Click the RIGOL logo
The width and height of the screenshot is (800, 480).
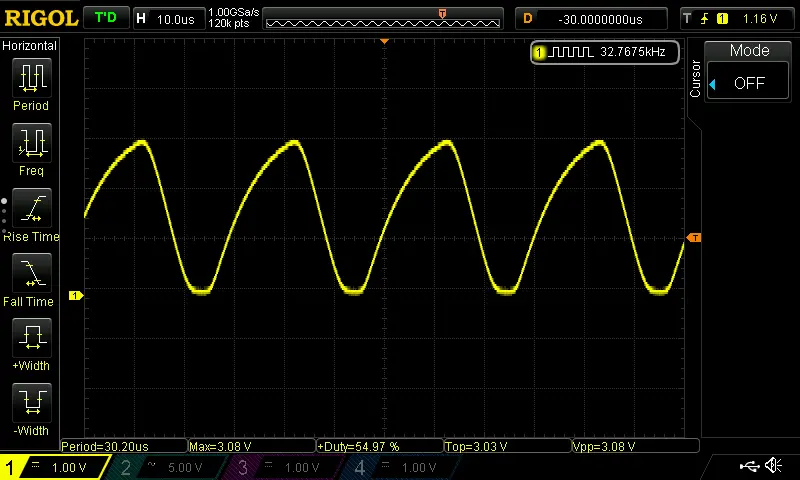tap(40, 18)
